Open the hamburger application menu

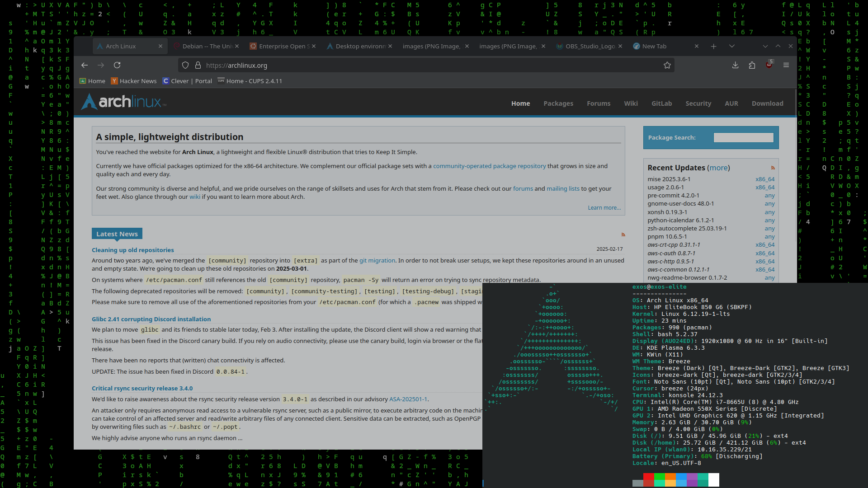[786, 65]
